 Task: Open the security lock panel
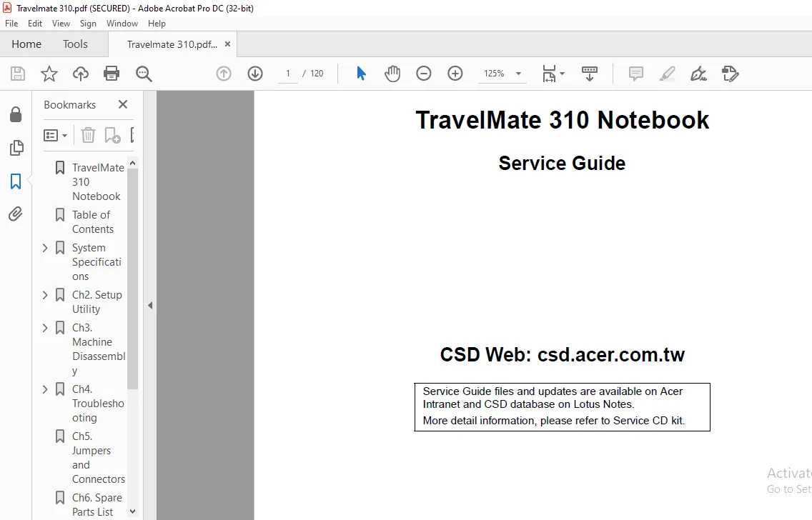point(16,114)
